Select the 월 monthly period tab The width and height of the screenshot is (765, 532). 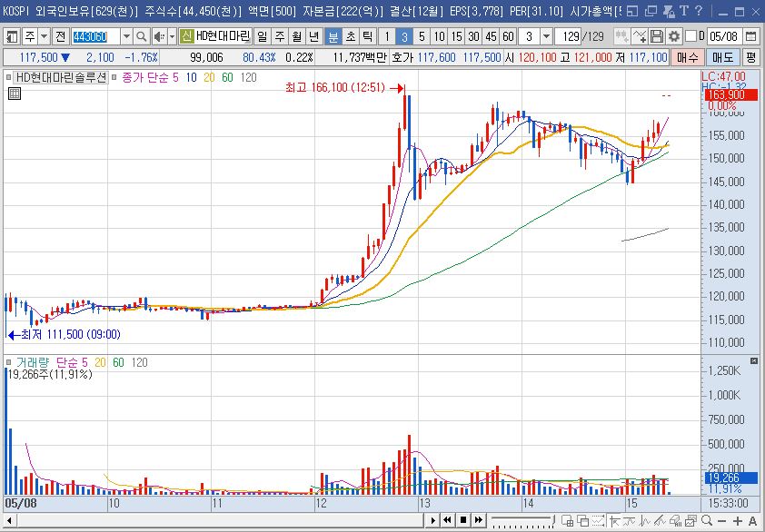[296, 36]
